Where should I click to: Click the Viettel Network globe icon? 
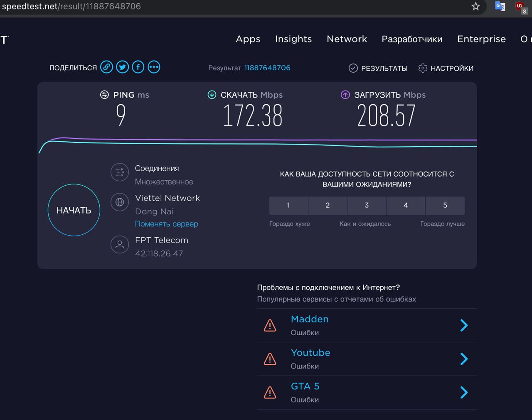pos(120,202)
